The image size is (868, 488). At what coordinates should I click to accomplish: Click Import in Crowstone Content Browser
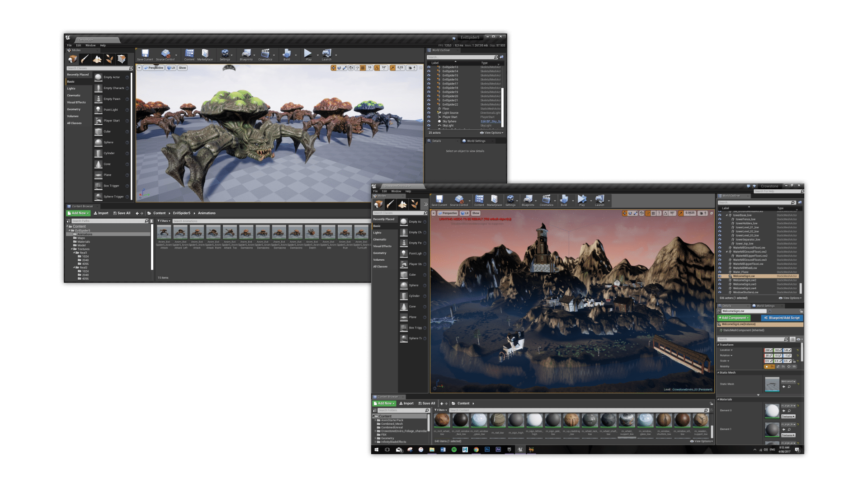pos(406,404)
